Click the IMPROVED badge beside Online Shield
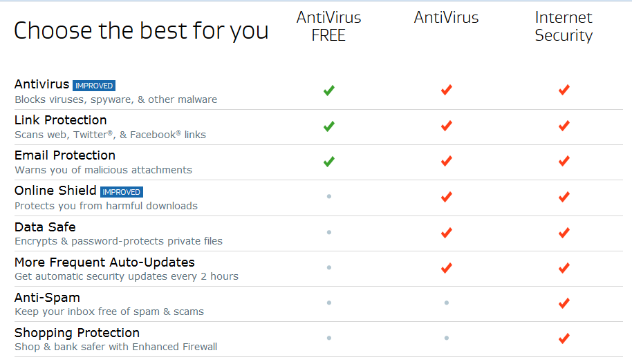 122,192
